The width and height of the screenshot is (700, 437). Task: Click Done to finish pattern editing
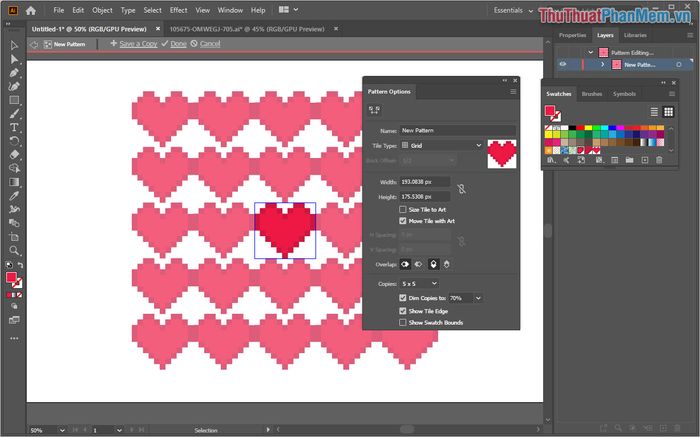(x=178, y=44)
